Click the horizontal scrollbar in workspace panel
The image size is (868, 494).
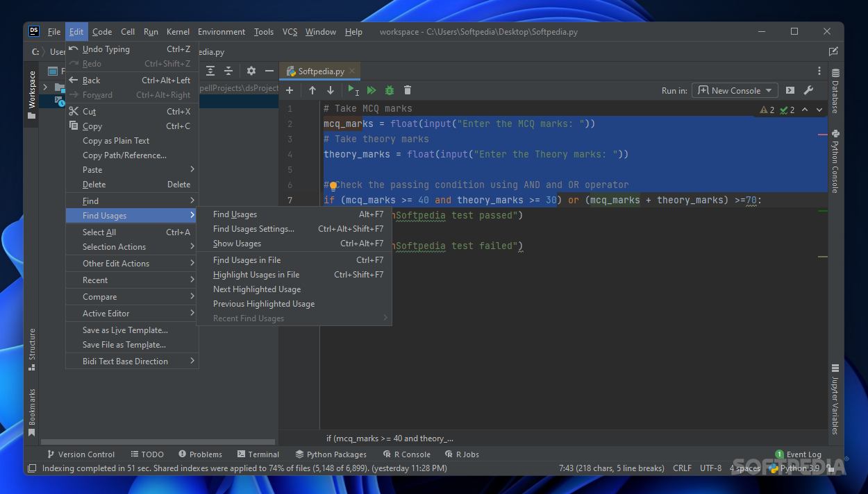pyautogui.click(x=156, y=442)
